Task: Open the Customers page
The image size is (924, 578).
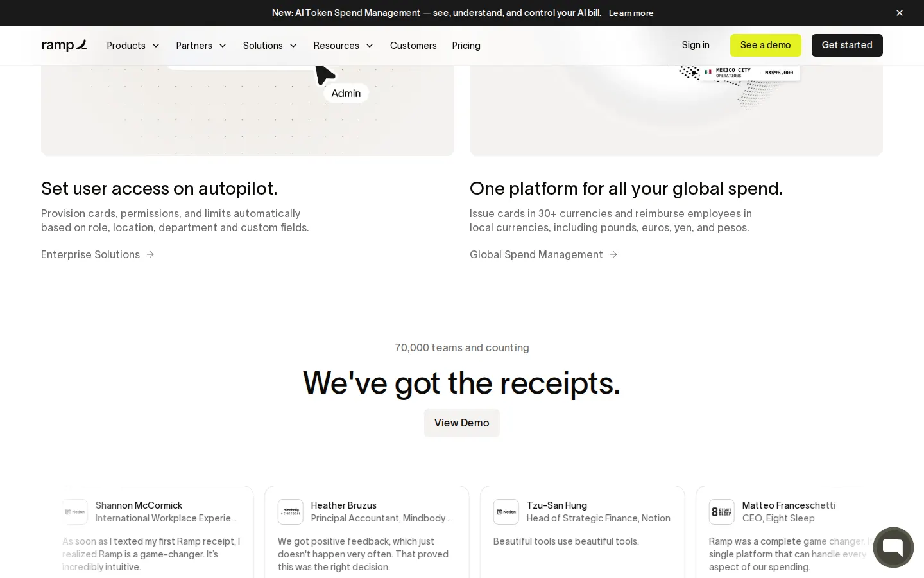Action: 413,45
